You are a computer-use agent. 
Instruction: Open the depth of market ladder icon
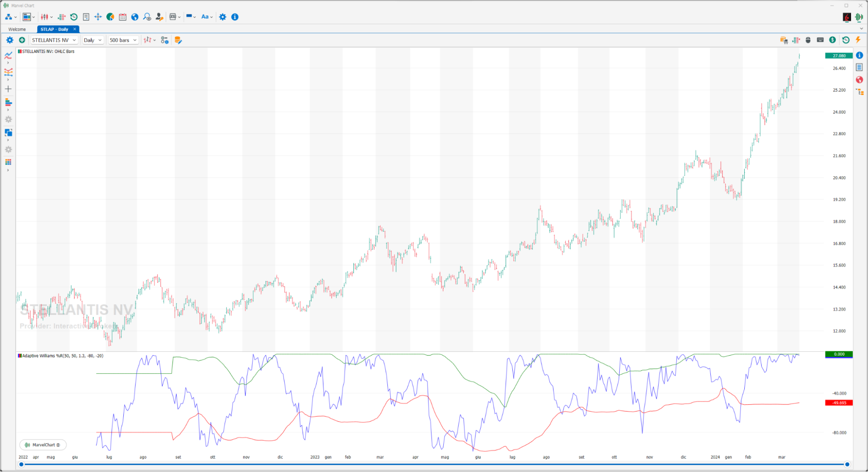pos(62,17)
